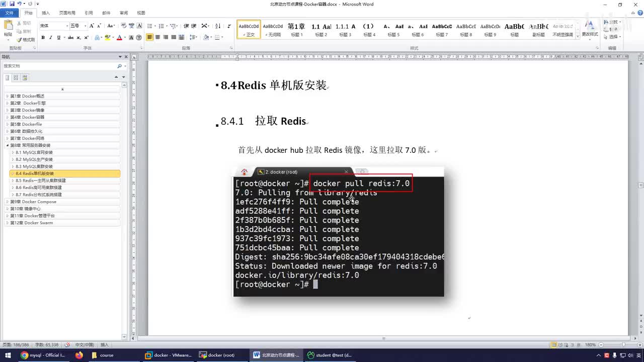Image resolution: width=644 pixels, height=362 pixels.
Task: Switch to the Insert (插入) ribbon tab
Action: tap(46, 13)
